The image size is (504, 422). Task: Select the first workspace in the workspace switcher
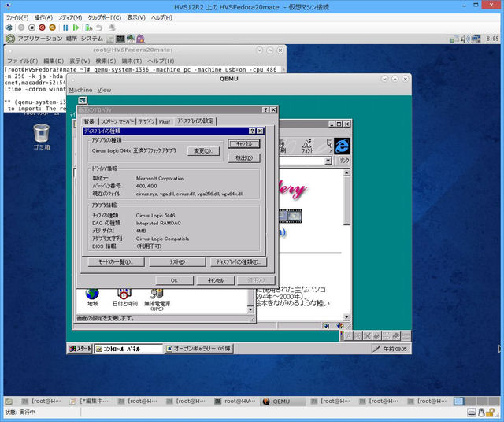458,402
